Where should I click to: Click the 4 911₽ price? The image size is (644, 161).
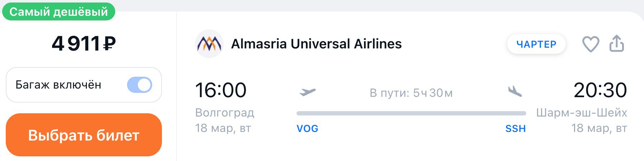(84, 44)
